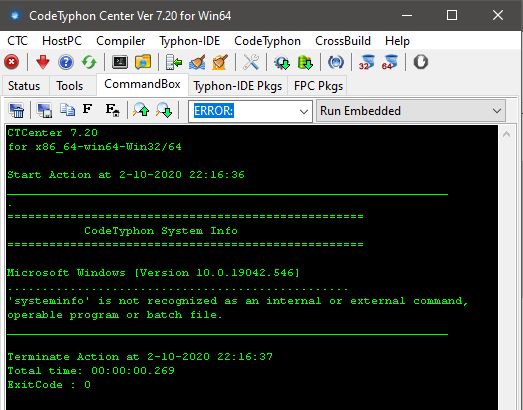Click the orange broom clean icon
This screenshot has width=523, height=410.
point(220,62)
